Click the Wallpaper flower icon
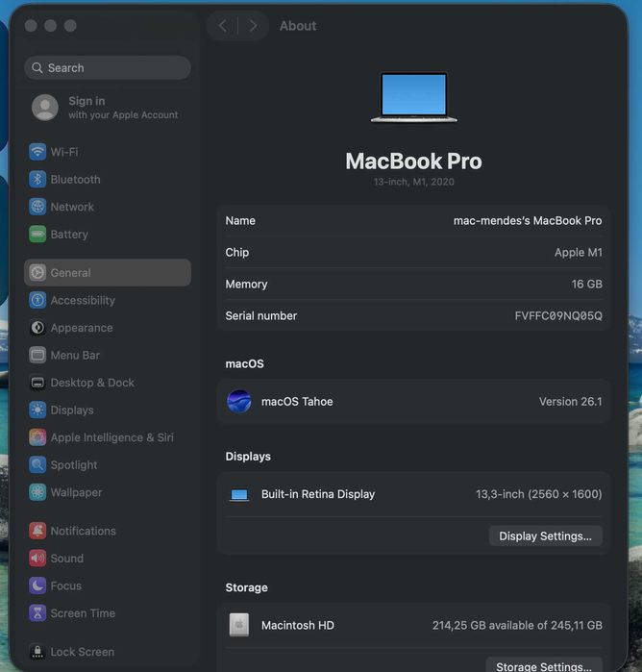The width and height of the screenshot is (642, 672). pyautogui.click(x=37, y=492)
